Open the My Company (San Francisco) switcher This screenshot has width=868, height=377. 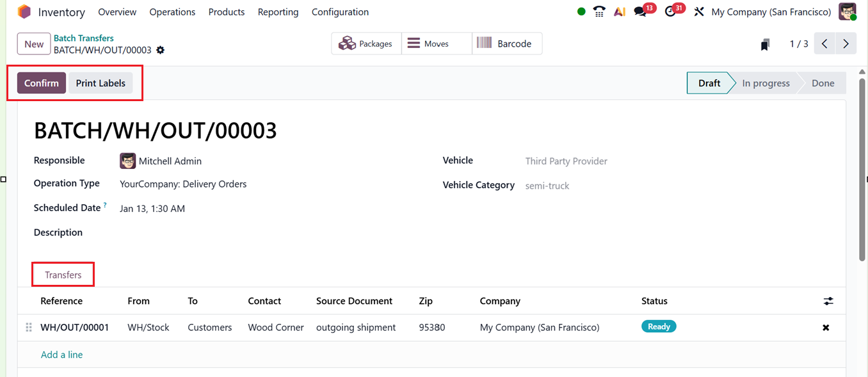coord(771,12)
